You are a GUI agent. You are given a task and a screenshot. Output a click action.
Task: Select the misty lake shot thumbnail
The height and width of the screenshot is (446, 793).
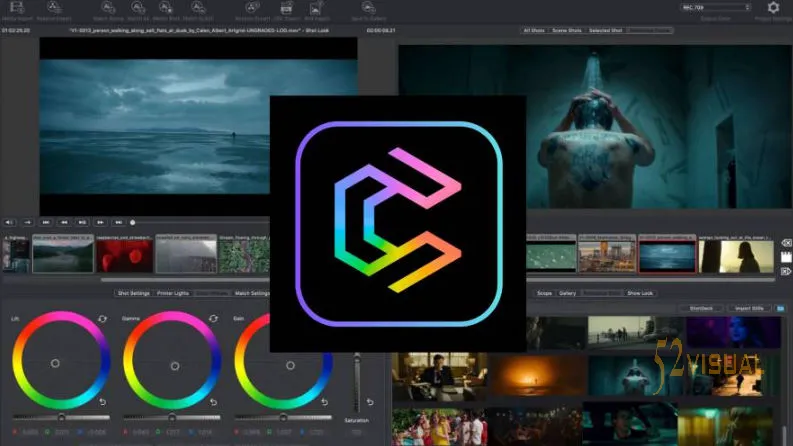click(x=63, y=254)
